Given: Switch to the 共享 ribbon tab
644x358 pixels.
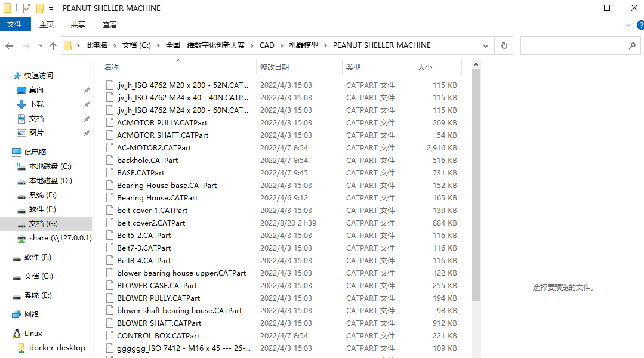Looking at the screenshot, I should [78, 24].
